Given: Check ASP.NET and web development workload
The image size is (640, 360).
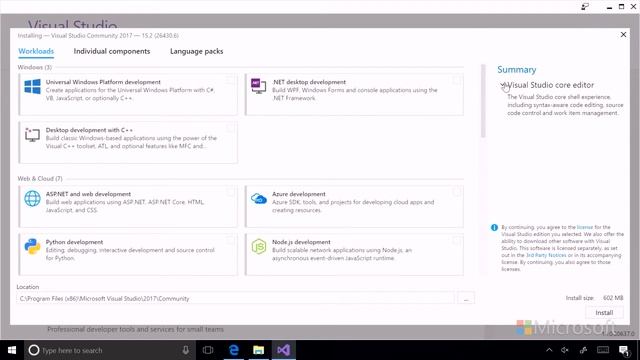Looking at the screenshot, I should pyautogui.click(x=230, y=192).
